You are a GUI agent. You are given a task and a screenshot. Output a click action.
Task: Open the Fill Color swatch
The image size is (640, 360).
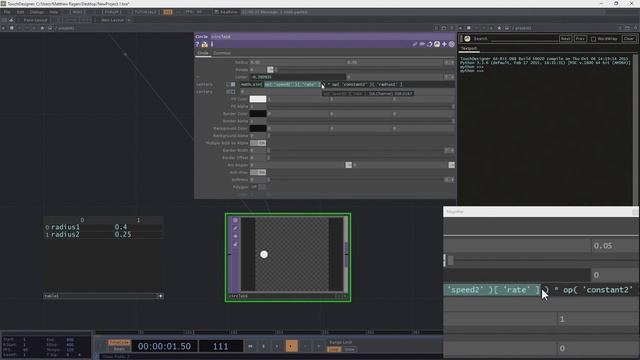pyautogui.click(x=258, y=99)
